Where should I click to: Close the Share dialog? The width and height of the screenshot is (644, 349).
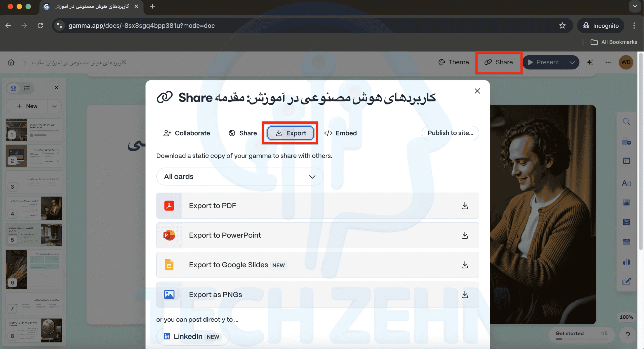coord(477,91)
